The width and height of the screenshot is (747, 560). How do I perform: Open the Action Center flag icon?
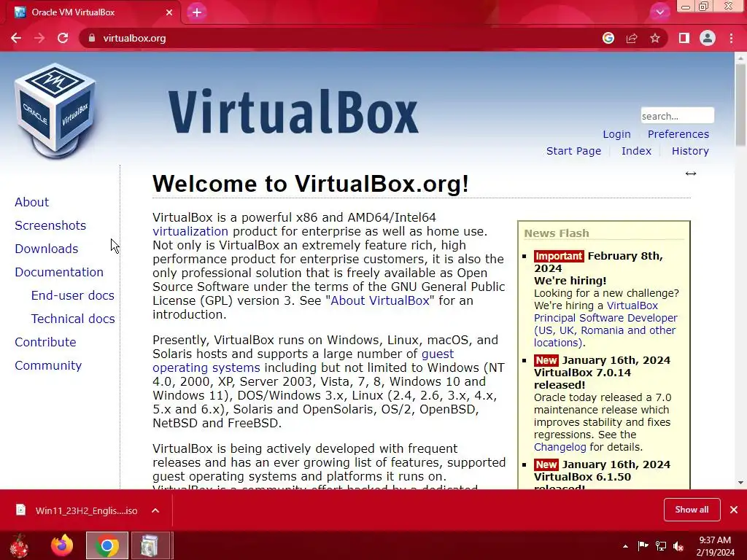tap(643, 546)
